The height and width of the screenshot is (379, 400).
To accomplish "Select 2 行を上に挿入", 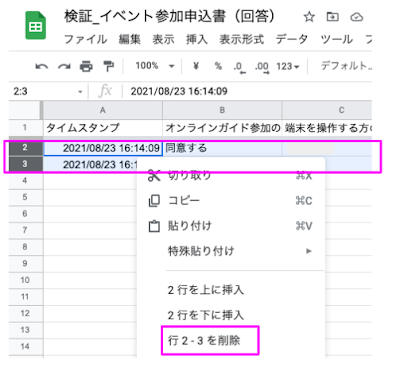I will click(206, 290).
